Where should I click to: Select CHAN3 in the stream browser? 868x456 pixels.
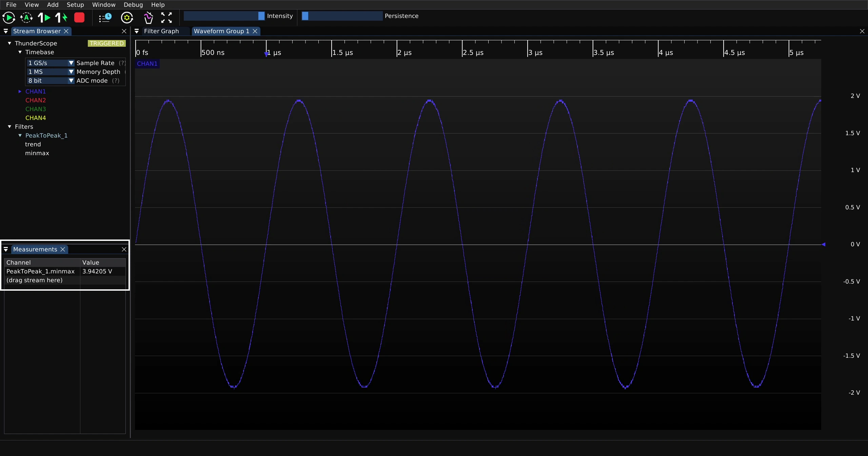click(x=36, y=109)
